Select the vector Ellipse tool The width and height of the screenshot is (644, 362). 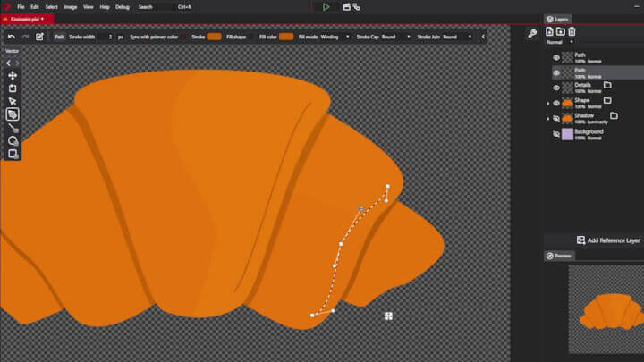(13, 141)
